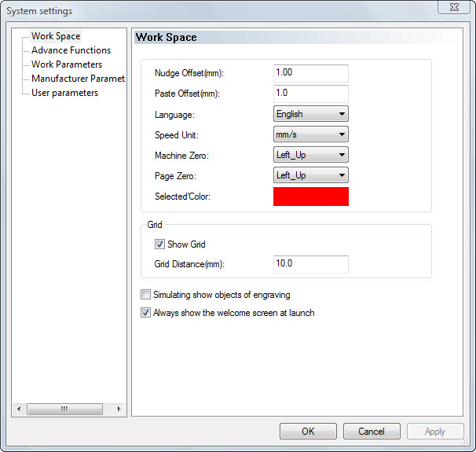This screenshot has height=452, width=476.
Task: Select Work Space in the tree
Action: [x=55, y=36]
